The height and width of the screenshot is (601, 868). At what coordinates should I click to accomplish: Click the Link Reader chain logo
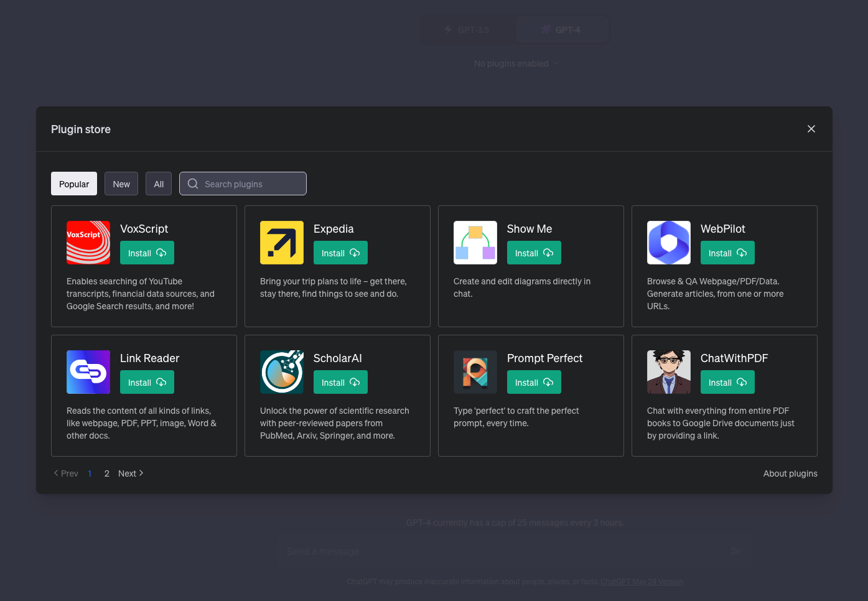[x=88, y=372]
